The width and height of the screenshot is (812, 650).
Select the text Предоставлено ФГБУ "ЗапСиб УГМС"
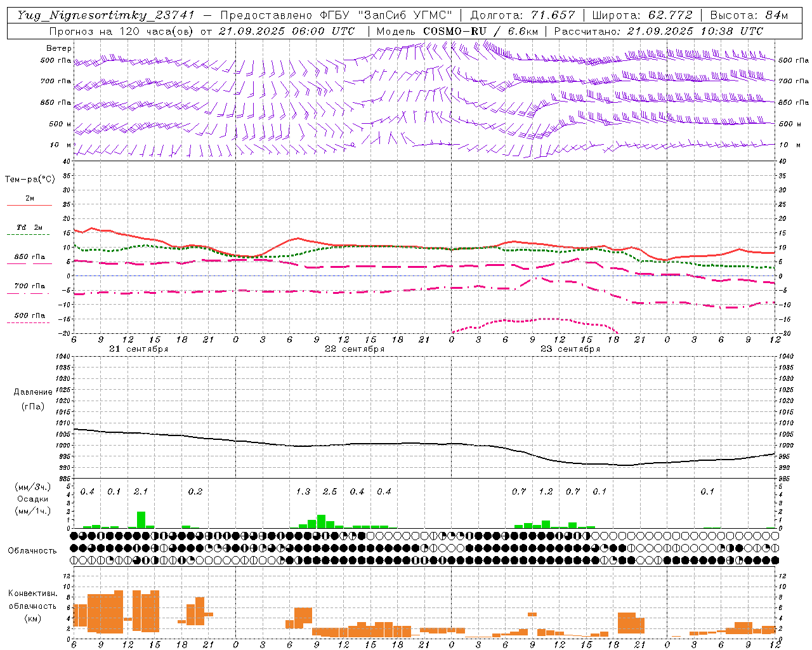(x=337, y=15)
